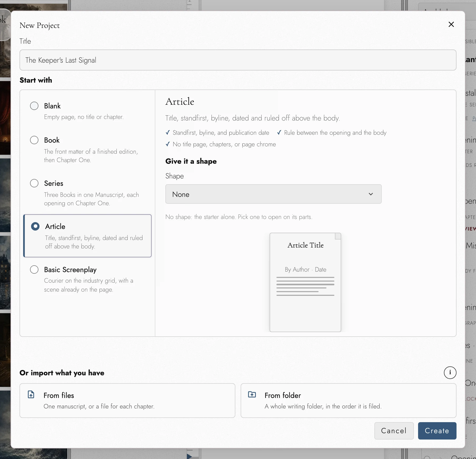Screen dimensions: 476x459
Task: Edit the project Title field
Action: coord(238,60)
